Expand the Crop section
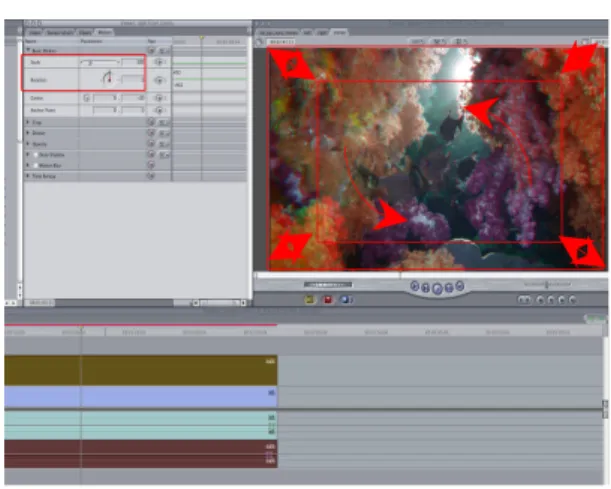 click(28, 122)
